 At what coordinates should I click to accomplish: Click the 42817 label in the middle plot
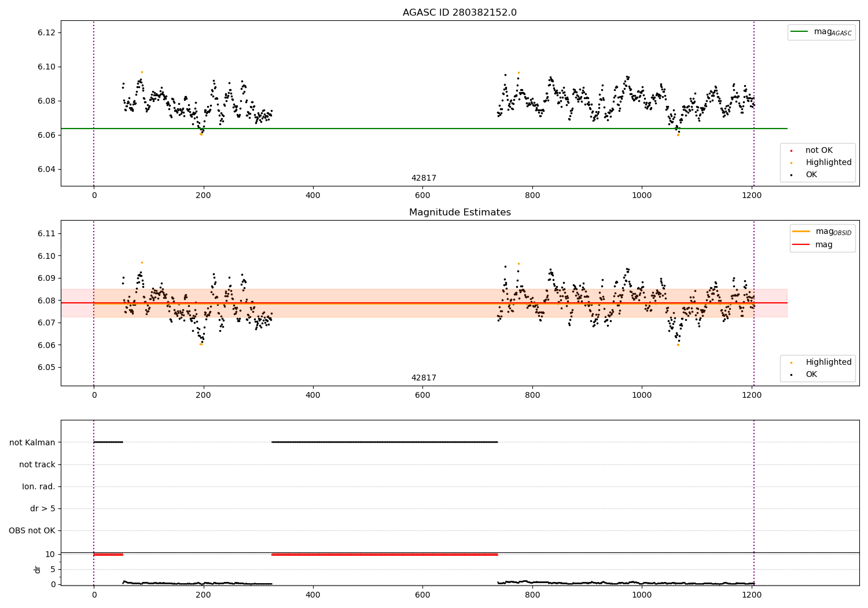click(424, 378)
